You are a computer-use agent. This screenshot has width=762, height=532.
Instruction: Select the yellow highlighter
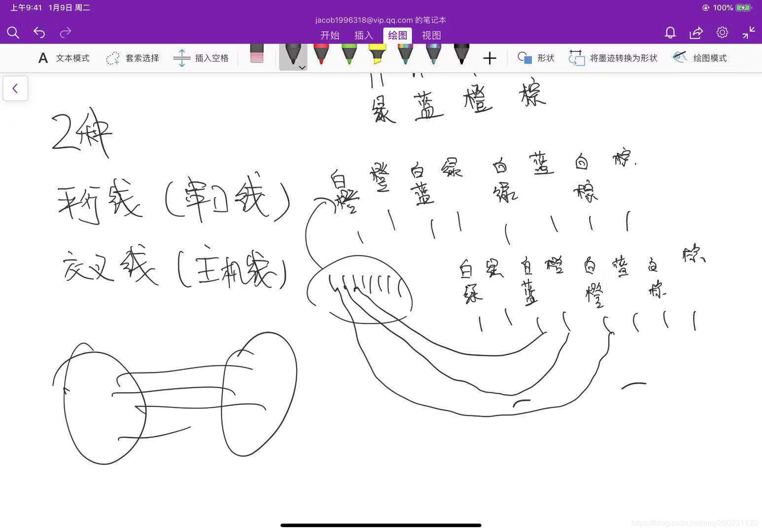point(377,54)
